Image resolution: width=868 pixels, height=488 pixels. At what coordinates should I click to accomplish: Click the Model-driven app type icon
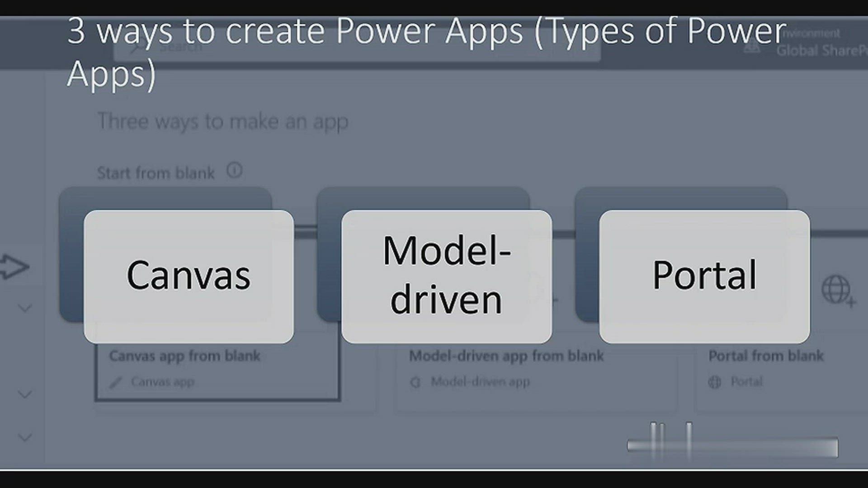(415, 383)
